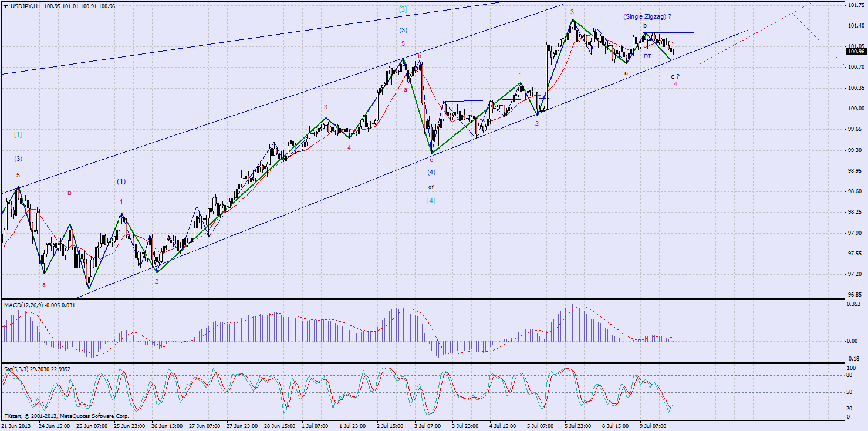Select the [4] wave label

[431, 201]
